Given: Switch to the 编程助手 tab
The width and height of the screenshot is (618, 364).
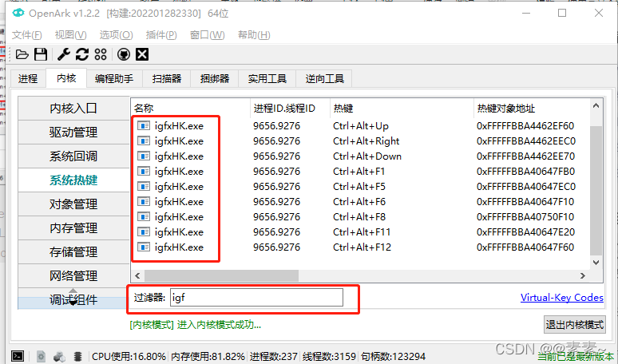Looking at the screenshot, I should (114, 78).
